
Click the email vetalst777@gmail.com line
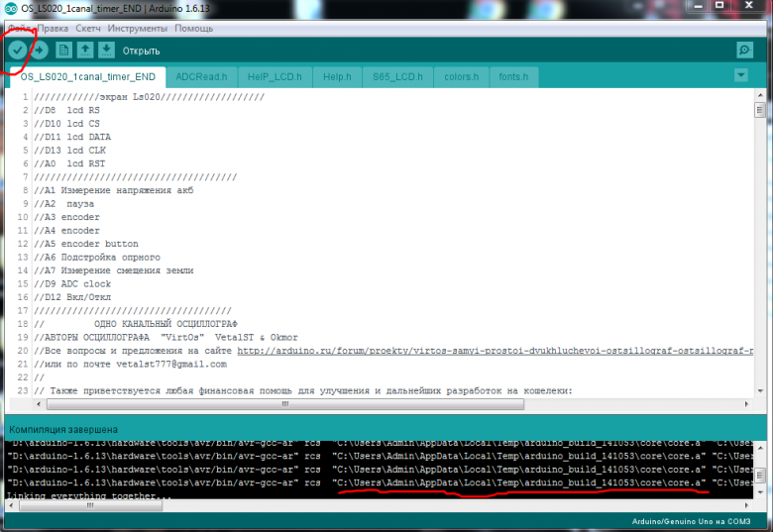click(x=130, y=365)
